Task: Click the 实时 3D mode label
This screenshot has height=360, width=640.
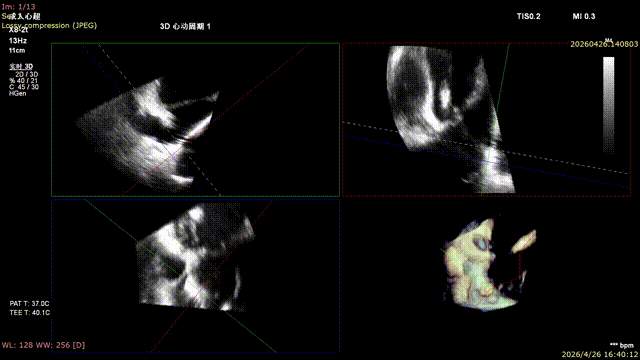Action: (x=21, y=67)
